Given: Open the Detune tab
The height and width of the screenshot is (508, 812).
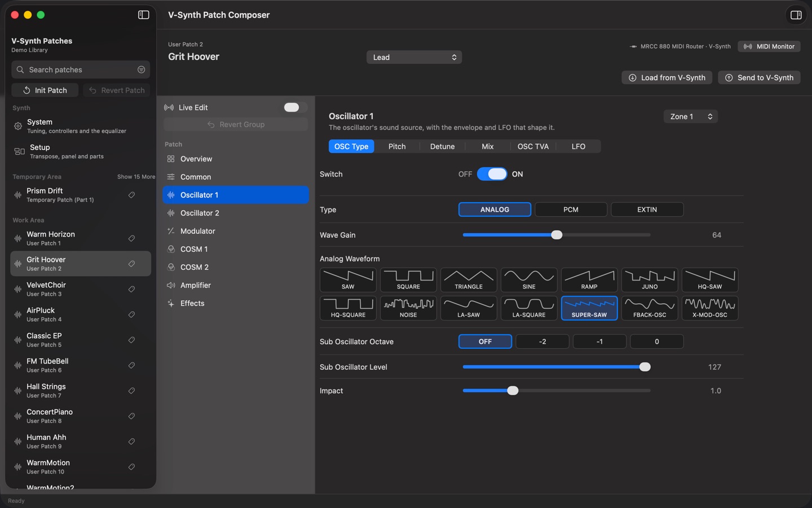Looking at the screenshot, I should [x=442, y=146].
